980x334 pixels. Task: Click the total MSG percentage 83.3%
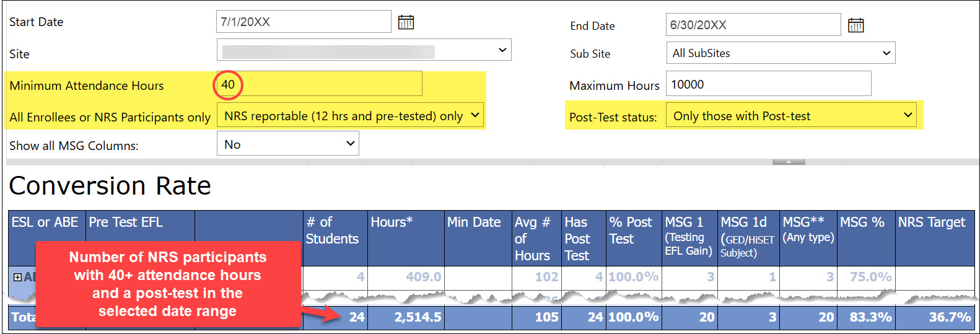coord(870,317)
